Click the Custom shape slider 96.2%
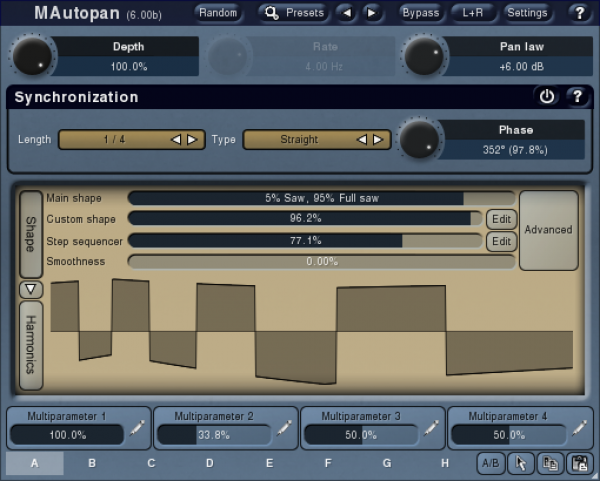 pos(305,218)
